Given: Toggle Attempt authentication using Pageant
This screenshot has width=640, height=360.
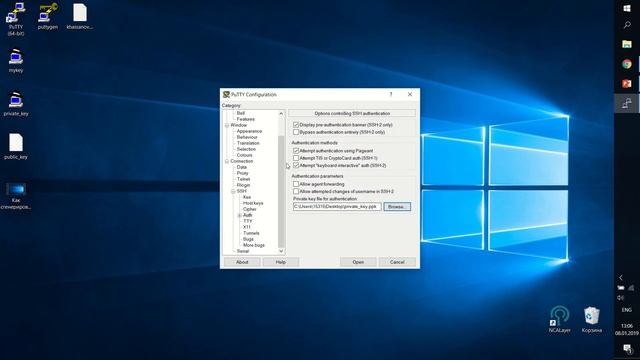Looking at the screenshot, I should pos(296,151).
